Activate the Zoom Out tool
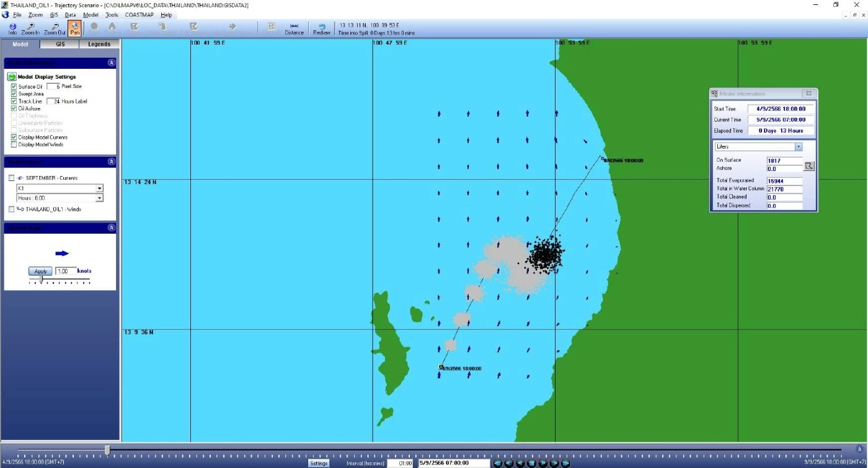The width and height of the screenshot is (868, 468). click(55, 29)
